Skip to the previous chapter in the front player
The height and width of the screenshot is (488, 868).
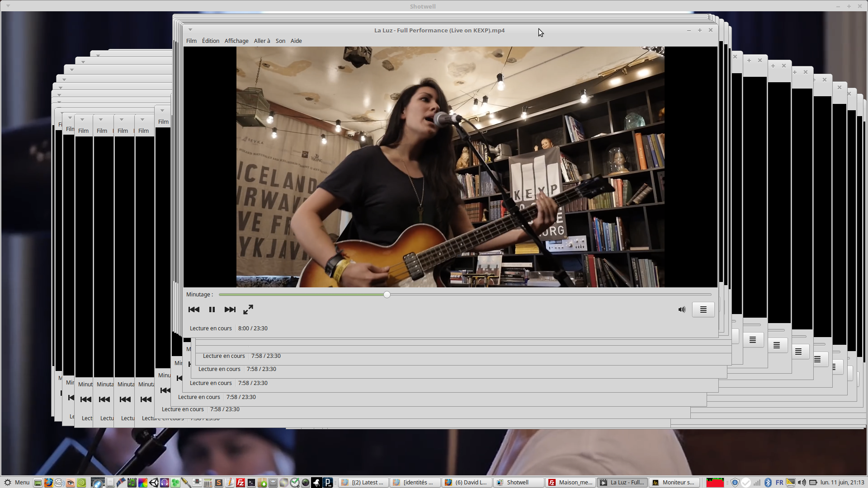[x=193, y=310]
